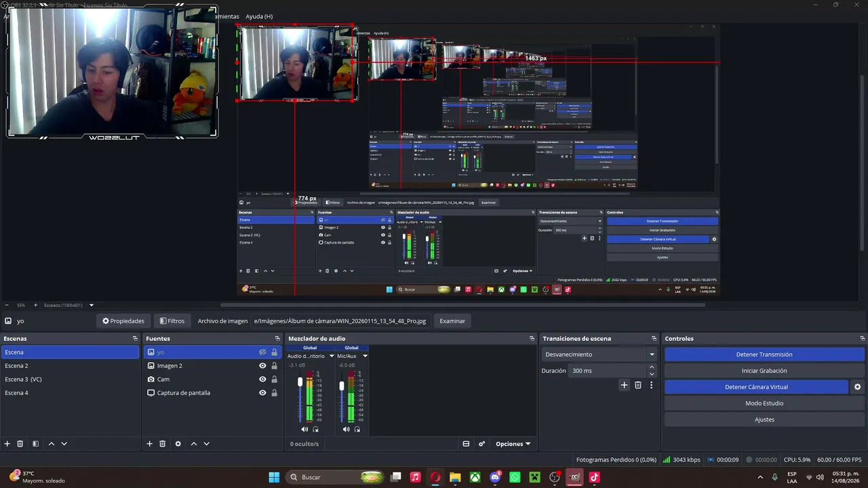Select Escena 3 (VC) in the scenes list
Image resolution: width=868 pixels, height=488 pixels.
[70, 380]
